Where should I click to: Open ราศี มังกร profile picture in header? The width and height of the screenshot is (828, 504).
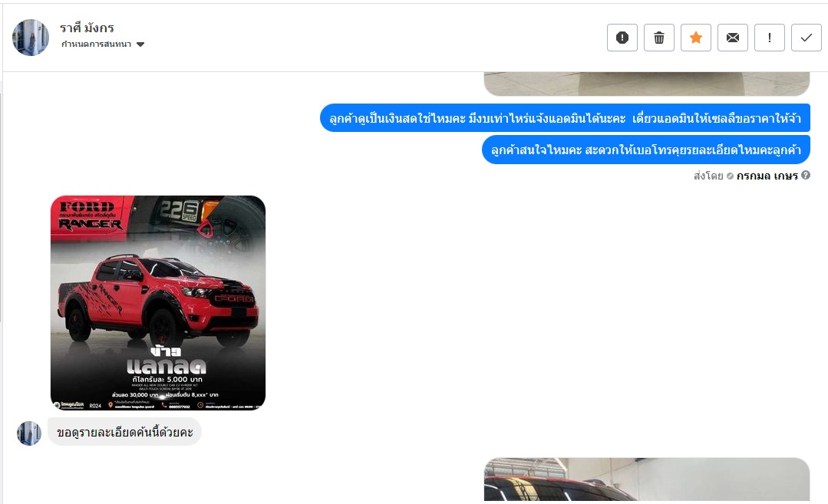point(31,38)
